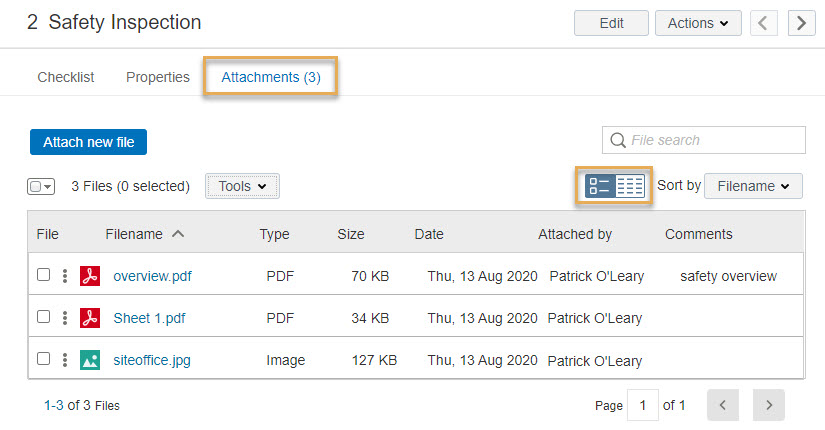The height and width of the screenshot is (430, 825).
Task: Click the PDF icon beside overview.pdf
Action: [90, 276]
